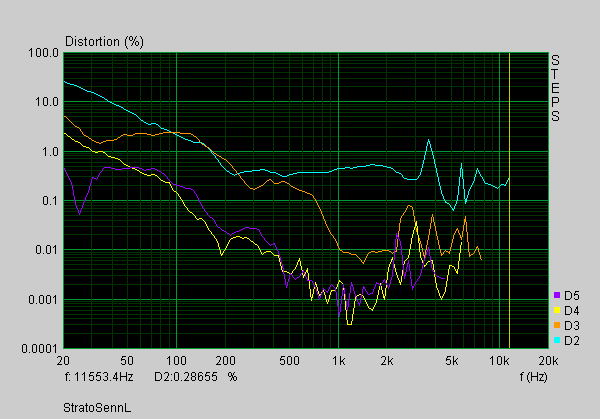Click the purple D5 legend swatch

pos(557,295)
